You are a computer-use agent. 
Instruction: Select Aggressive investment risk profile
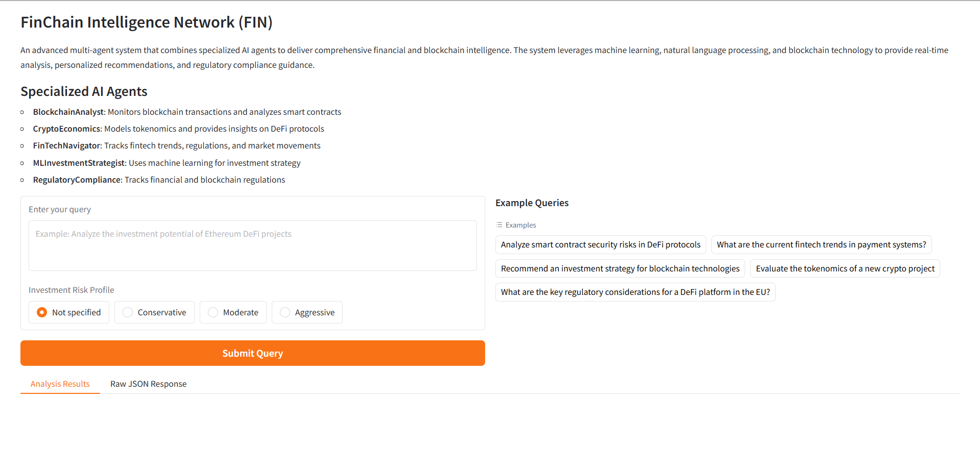[285, 312]
